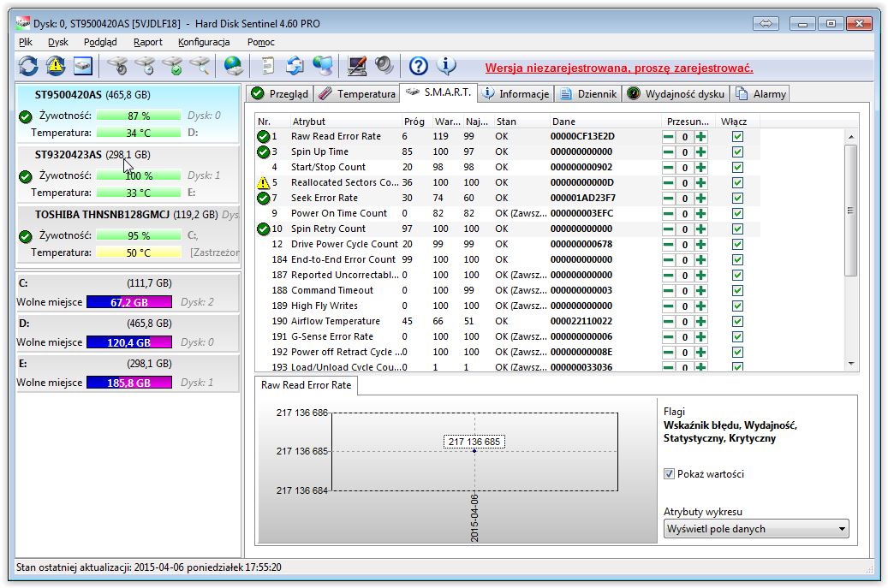This screenshot has width=888, height=588.
Task: Click the green check on Raw Read Error Rate row
Action: coord(263,136)
